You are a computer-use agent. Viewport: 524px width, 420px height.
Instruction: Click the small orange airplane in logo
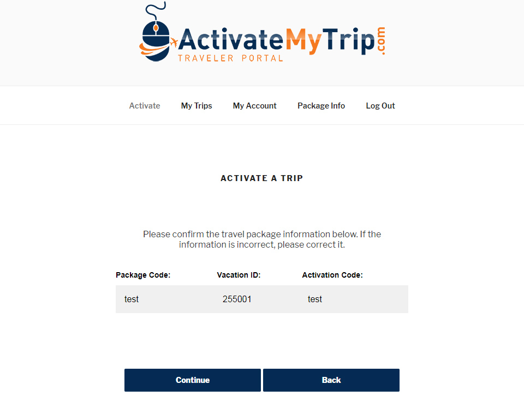pyautogui.click(x=174, y=43)
